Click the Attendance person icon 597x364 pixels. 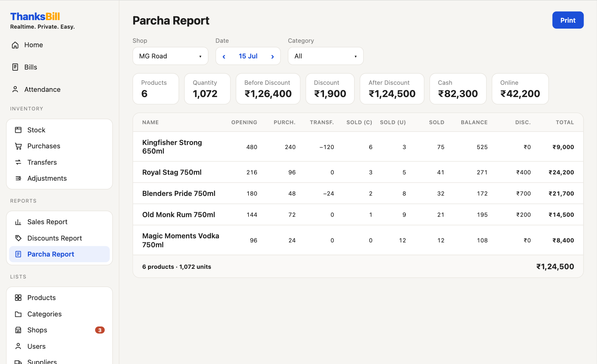tap(15, 90)
